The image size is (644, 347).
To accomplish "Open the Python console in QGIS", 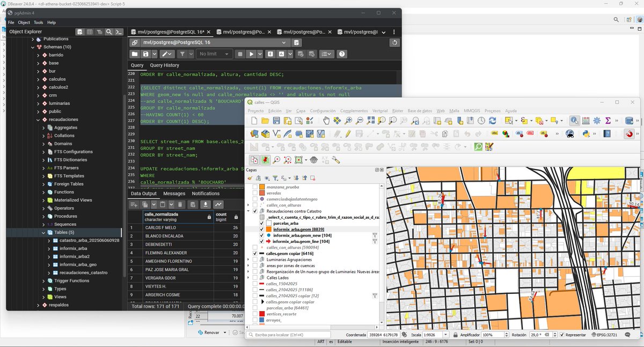I will pos(586,134).
